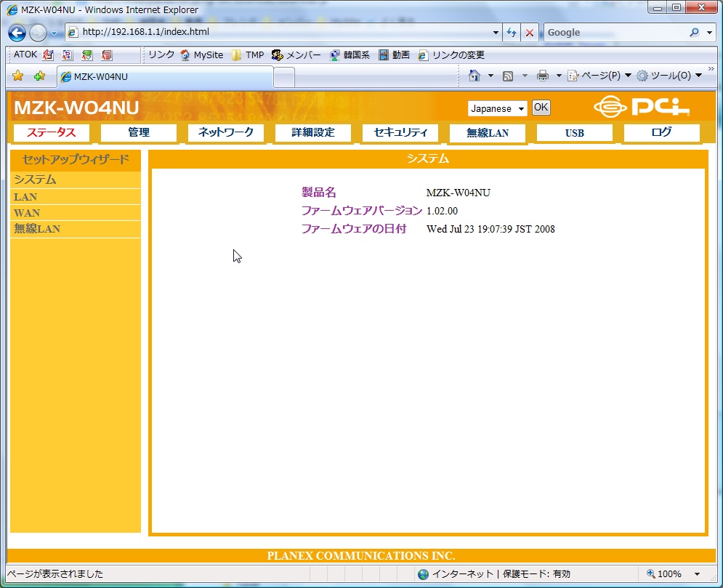Click the インターネット zone status icon
The height and width of the screenshot is (588, 723).
click(x=423, y=574)
